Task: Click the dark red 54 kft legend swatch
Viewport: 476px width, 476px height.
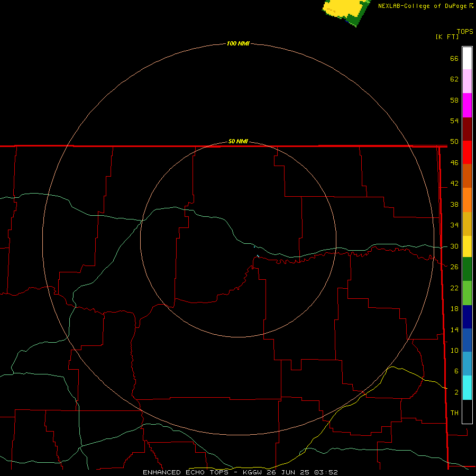Action: tap(467, 129)
